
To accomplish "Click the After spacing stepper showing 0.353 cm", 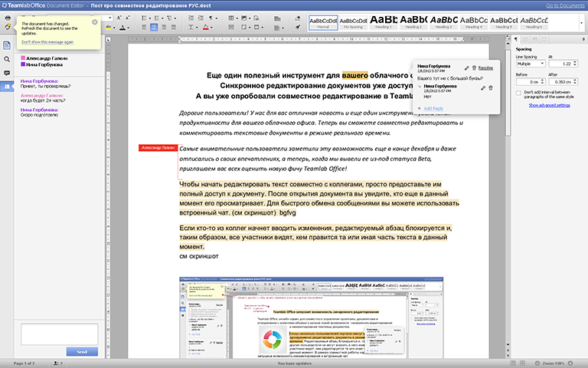I will click(x=563, y=82).
